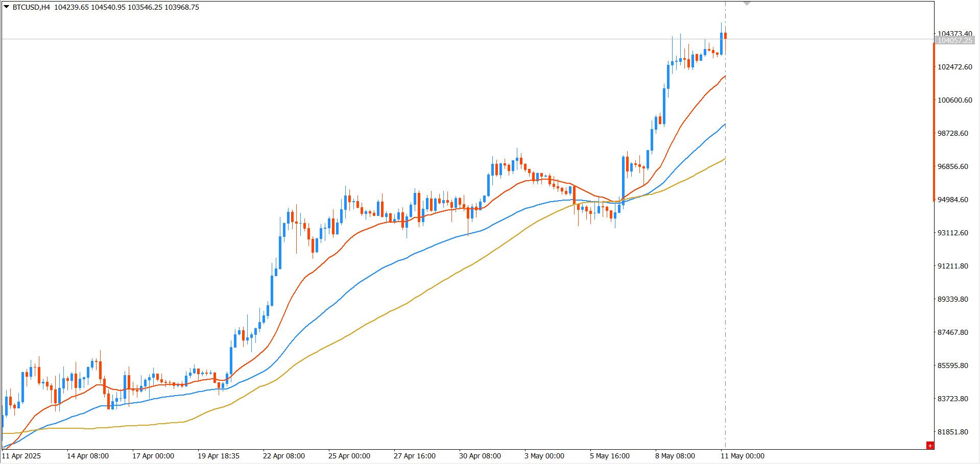Select the red moving average line end
This screenshot has width=980, height=464.
725,77
